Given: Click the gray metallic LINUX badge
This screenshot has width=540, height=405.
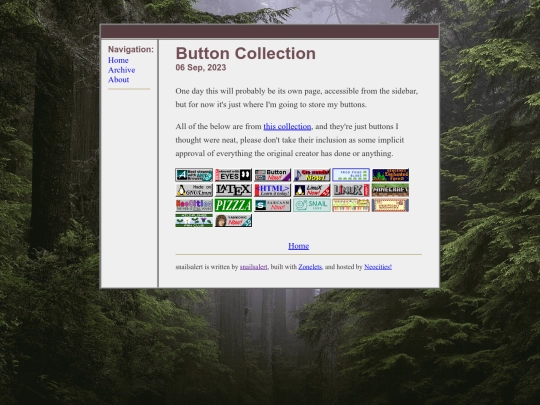Looking at the screenshot, I should pyautogui.click(x=351, y=190).
